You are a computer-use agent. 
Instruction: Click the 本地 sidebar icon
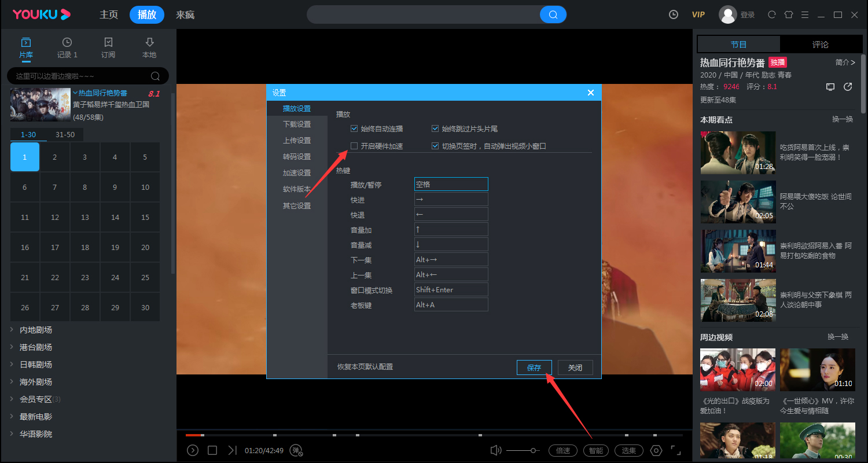pyautogui.click(x=149, y=48)
